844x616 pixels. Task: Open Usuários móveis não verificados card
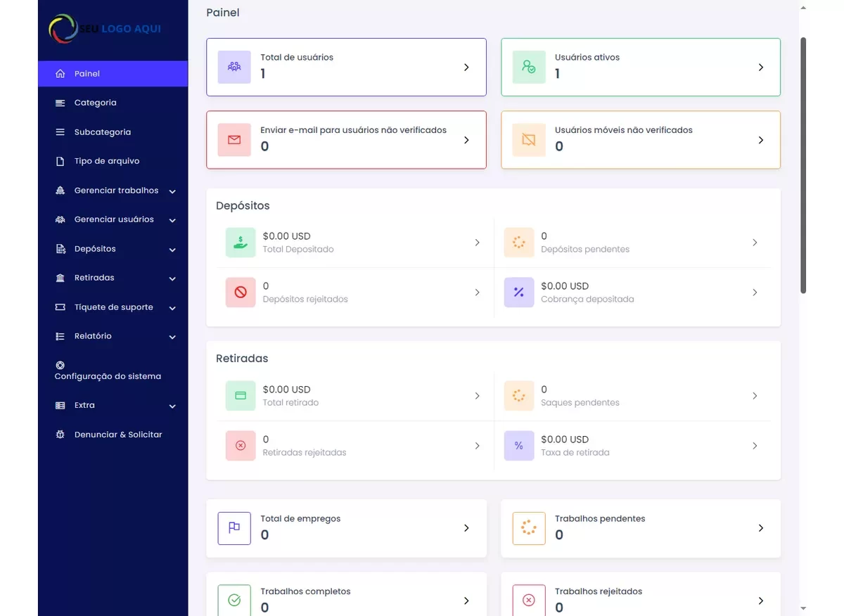(640, 140)
